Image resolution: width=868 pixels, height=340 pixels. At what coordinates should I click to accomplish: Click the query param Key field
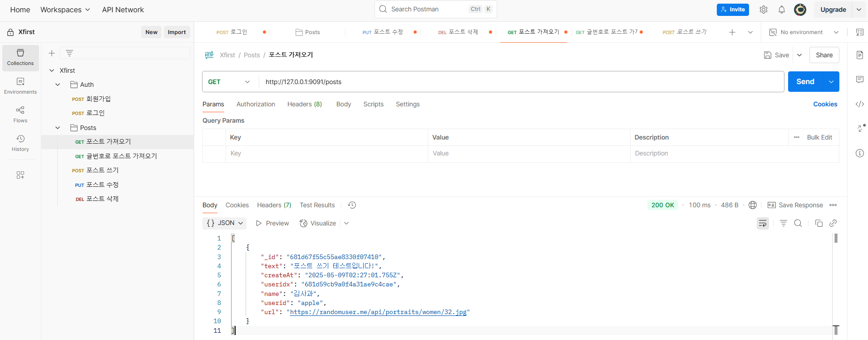[326, 154]
